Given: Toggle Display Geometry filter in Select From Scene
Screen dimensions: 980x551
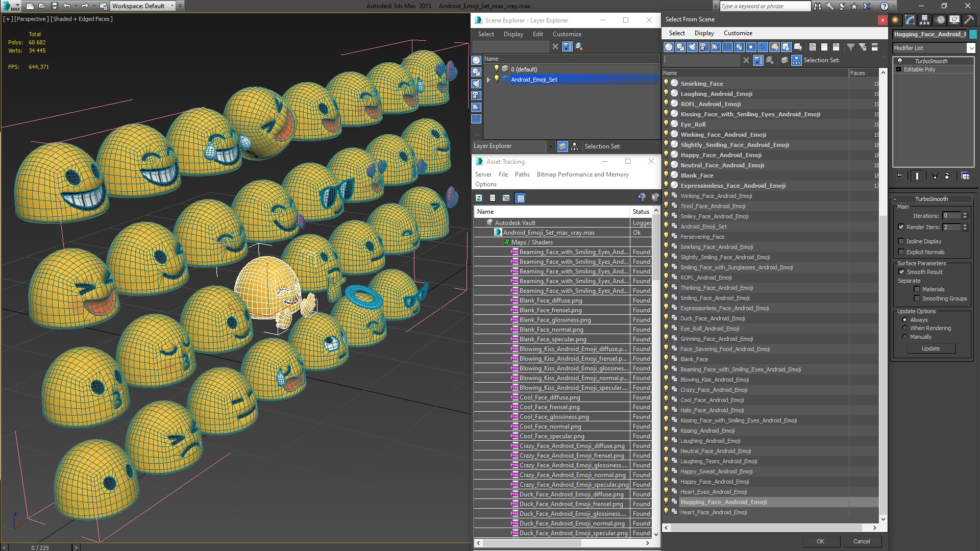Looking at the screenshot, I should tap(669, 47).
